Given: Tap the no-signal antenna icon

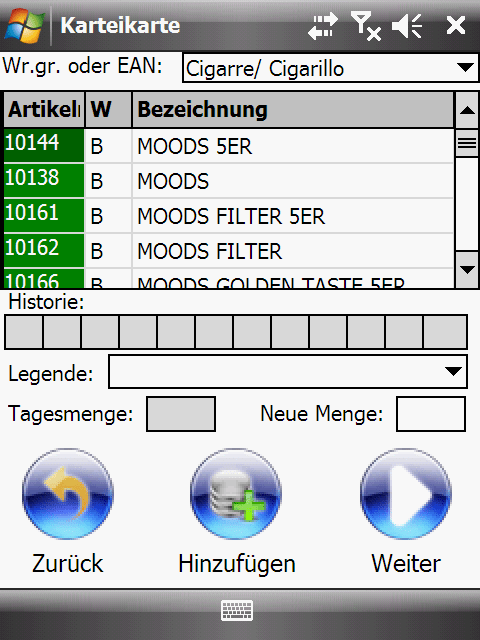Looking at the screenshot, I should tap(366, 26).
